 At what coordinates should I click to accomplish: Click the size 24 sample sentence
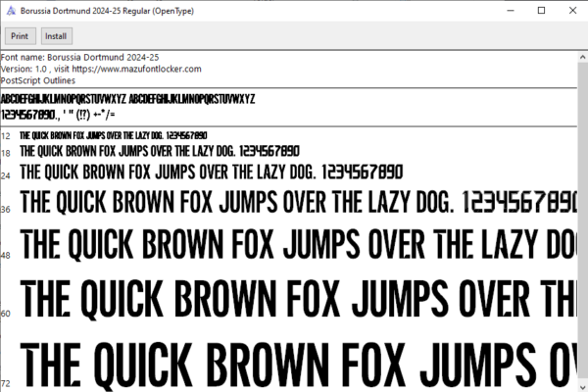[x=212, y=172]
